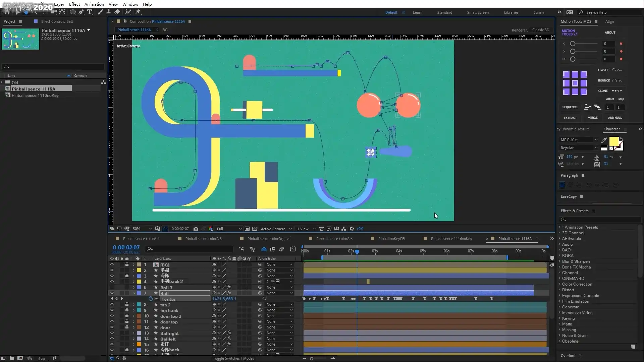
Task: Select the Puppet Pin tool
Action: 138,12
